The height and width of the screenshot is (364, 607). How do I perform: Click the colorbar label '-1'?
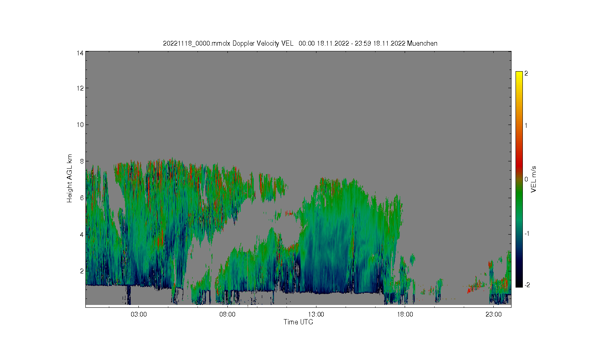526,233
